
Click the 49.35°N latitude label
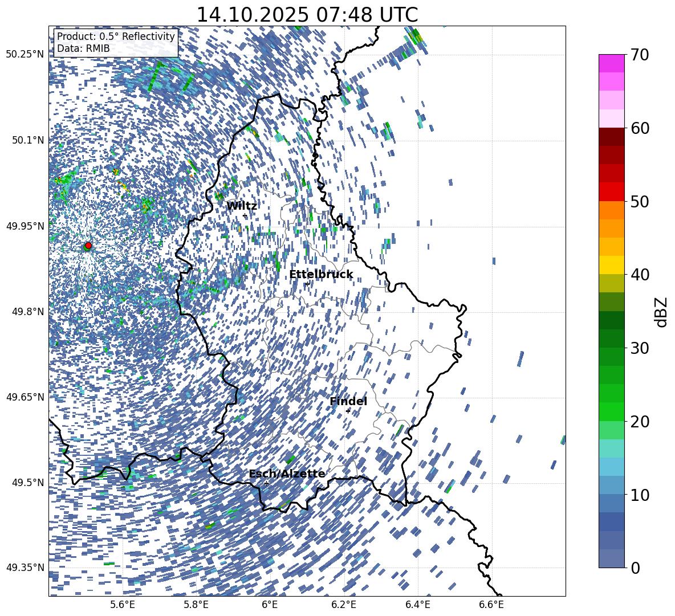click(x=25, y=568)
